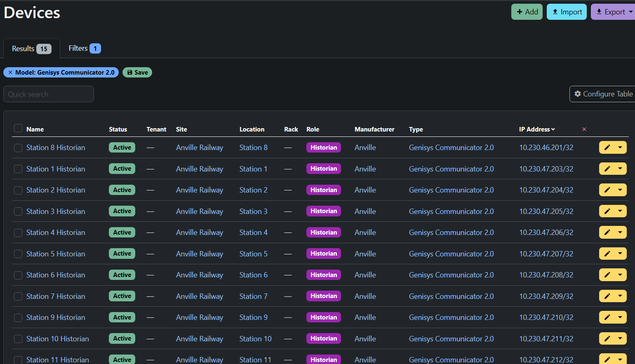Edit Station 5 Historian with pencil icon

tap(607, 254)
